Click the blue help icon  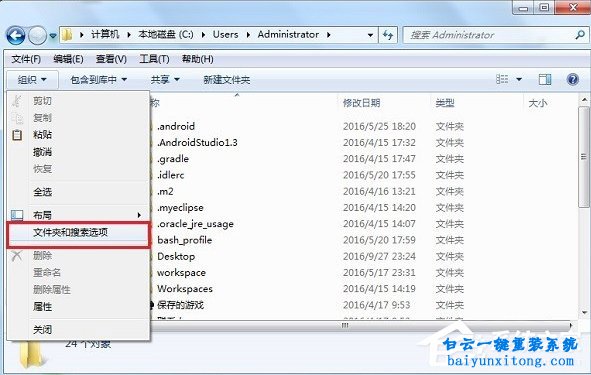click(x=573, y=79)
